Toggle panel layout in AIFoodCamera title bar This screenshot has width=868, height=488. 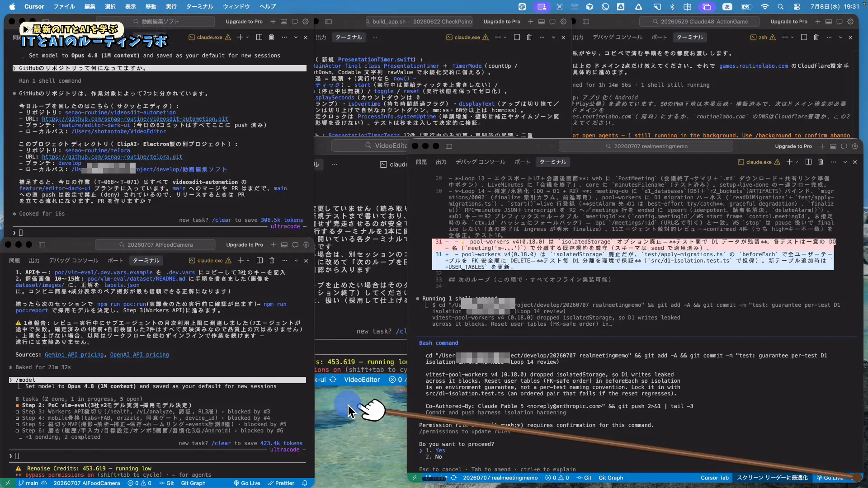[x=284, y=244]
